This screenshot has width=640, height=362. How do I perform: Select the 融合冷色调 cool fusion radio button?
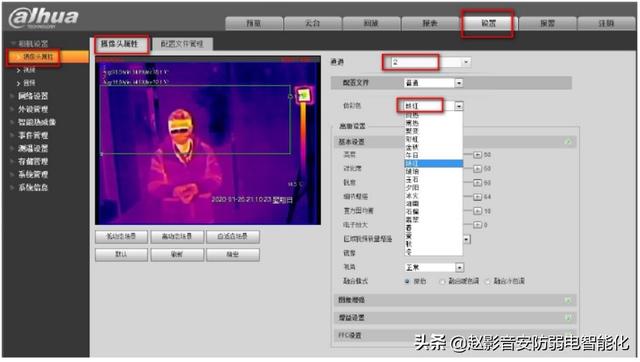[x=488, y=282]
